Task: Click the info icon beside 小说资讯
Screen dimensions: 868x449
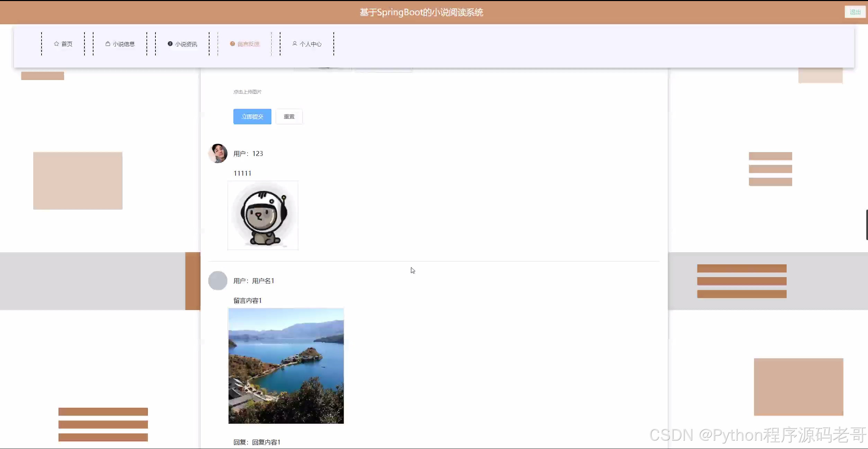Action: 170,44
